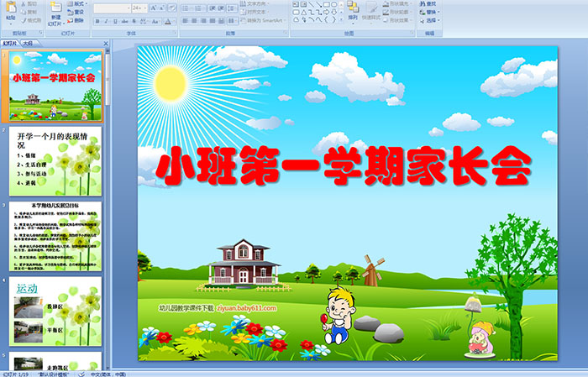Click the Find (查找) button
Image resolution: width=588 pixels, height=377 pixels.
point(428,3)
